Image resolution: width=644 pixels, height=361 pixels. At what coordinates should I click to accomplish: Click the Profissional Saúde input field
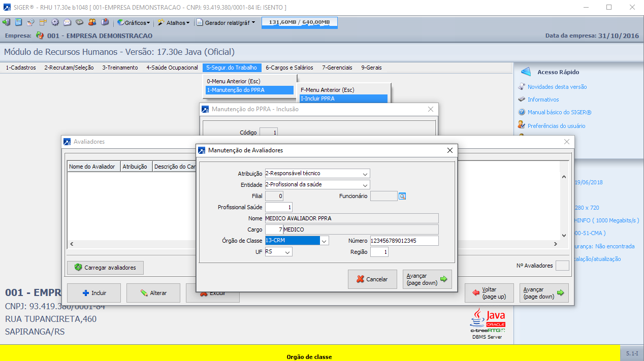pos(279,207)
